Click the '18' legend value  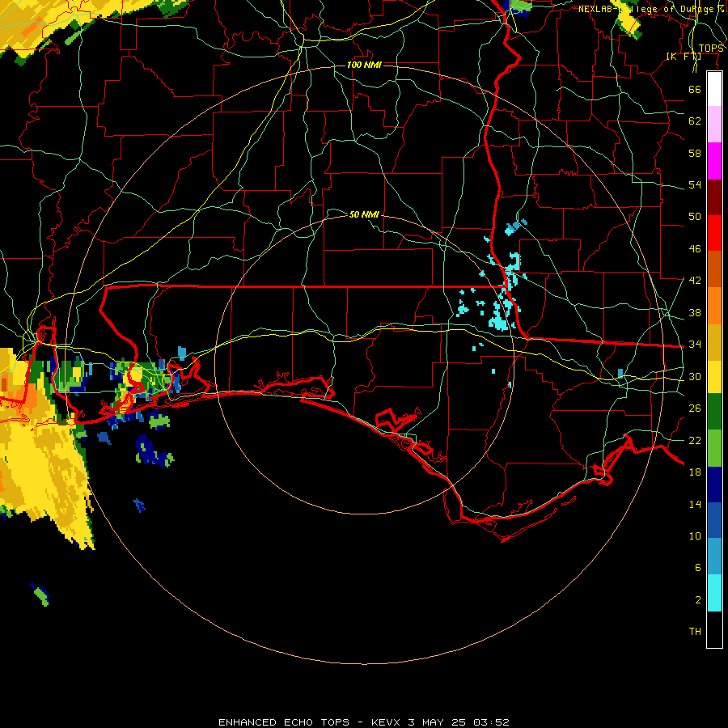[695, 472]
